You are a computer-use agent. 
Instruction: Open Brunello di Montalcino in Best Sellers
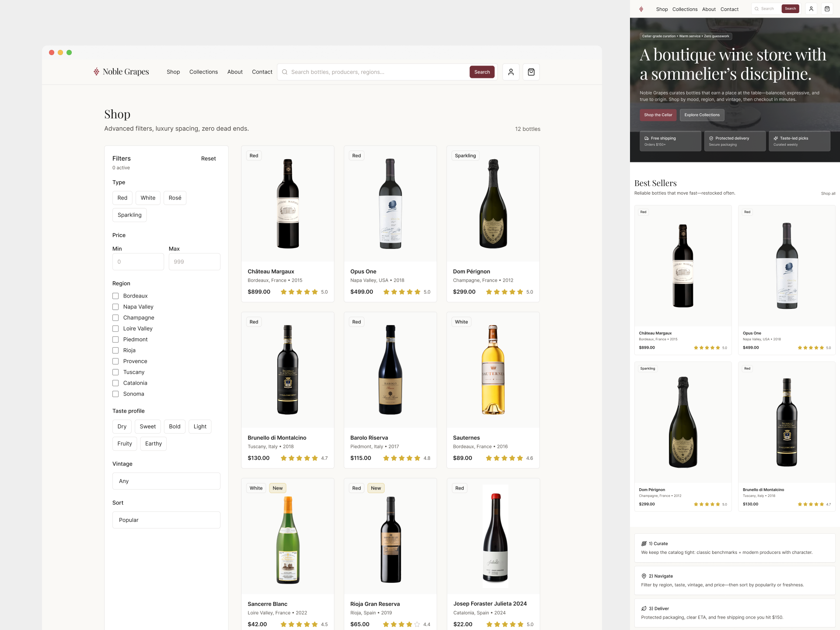(x=787, y=437)
